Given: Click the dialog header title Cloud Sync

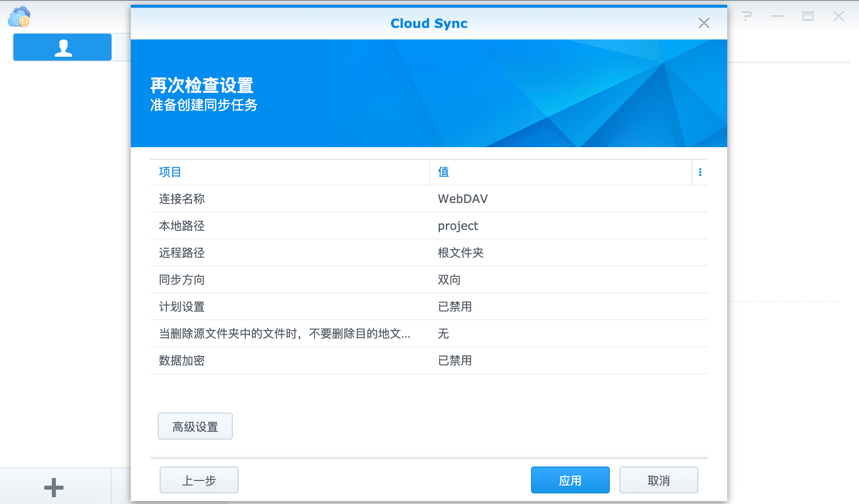Looking at the screenshot, I should click(429, 23).
